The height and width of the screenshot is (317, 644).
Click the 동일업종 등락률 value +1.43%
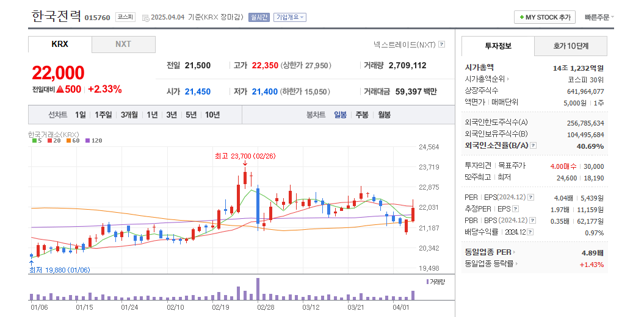coord(592,265)
